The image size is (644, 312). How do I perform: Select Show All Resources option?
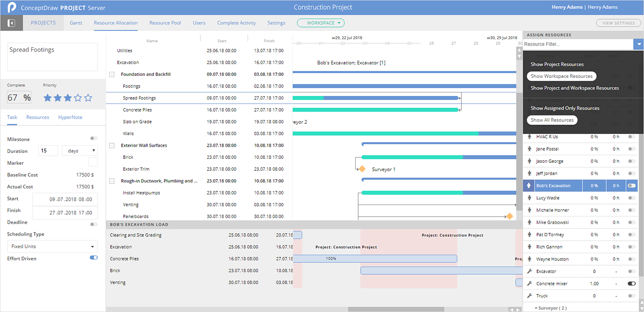click(552, 120)
